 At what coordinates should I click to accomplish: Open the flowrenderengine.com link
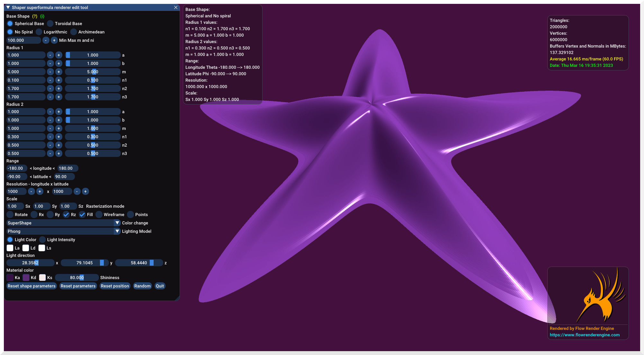click(585, 335)
